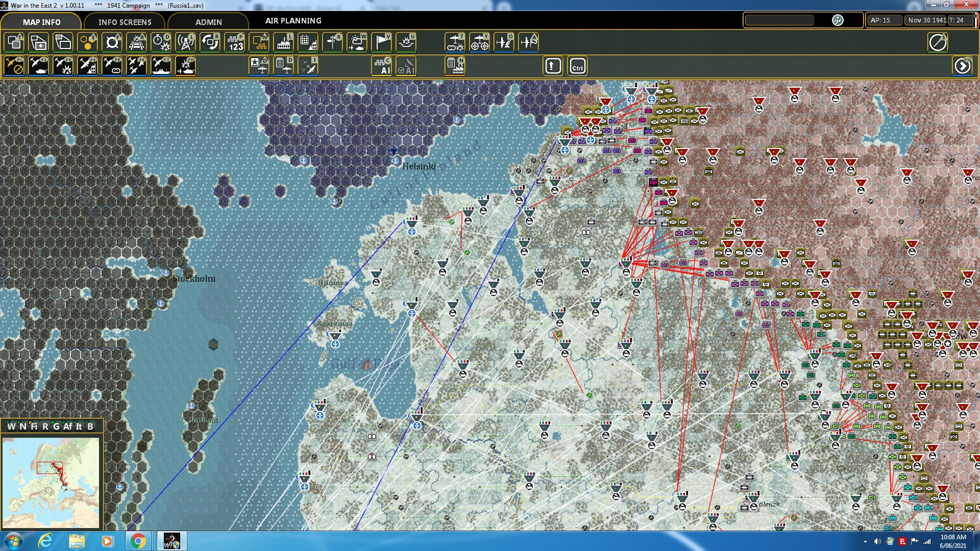This screenshot has height=551, width=980.
Task: Click the search input field in top bar
Action: (779, 20)
